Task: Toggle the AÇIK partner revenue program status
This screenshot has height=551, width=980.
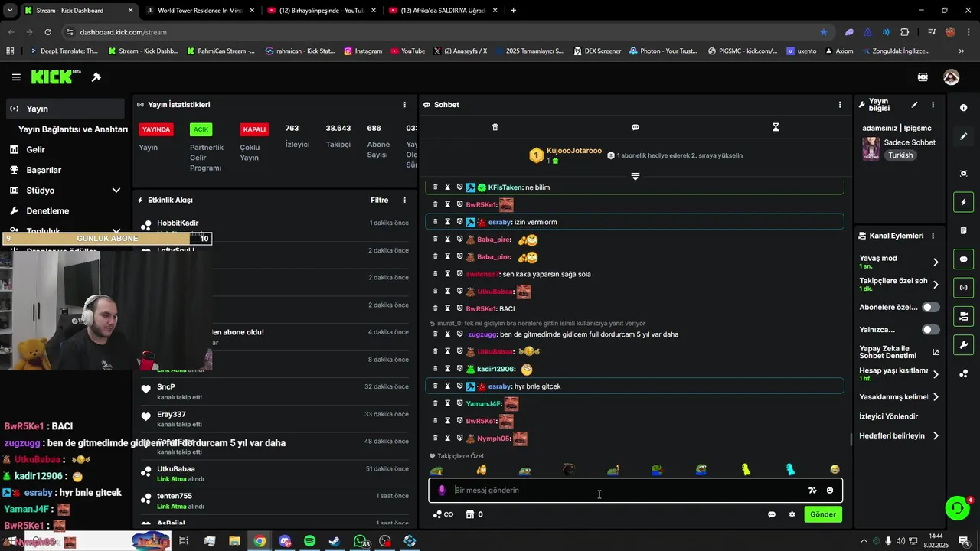Action: tap(201, 129)
